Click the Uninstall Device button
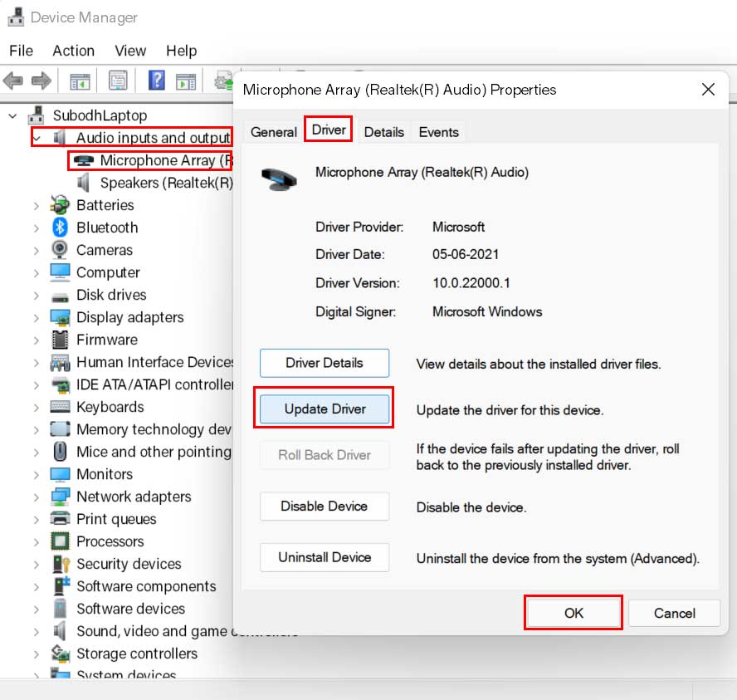Screen dimensions: 737x700 click(x=324, y=557)
